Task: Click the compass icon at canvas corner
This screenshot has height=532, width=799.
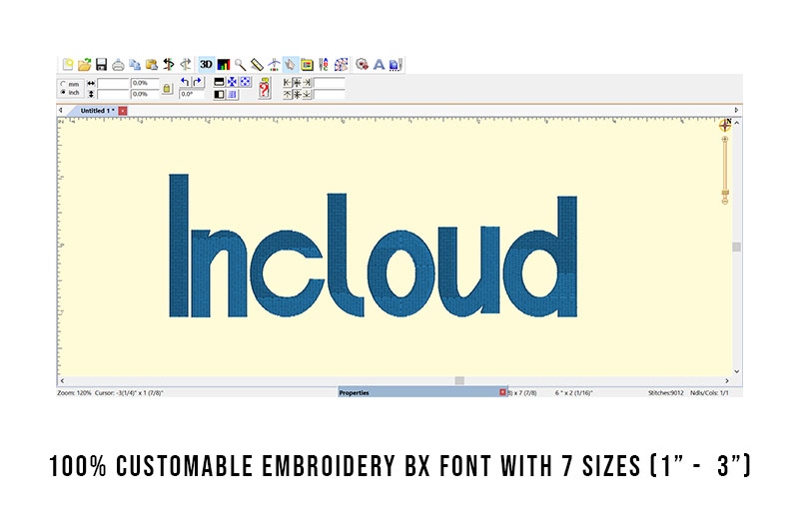Action: 725,124
